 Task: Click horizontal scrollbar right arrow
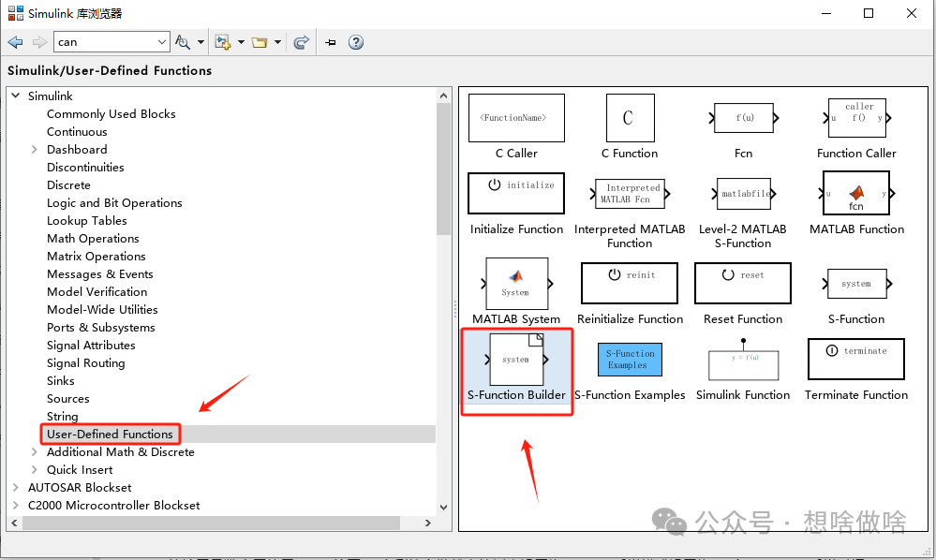427,523
